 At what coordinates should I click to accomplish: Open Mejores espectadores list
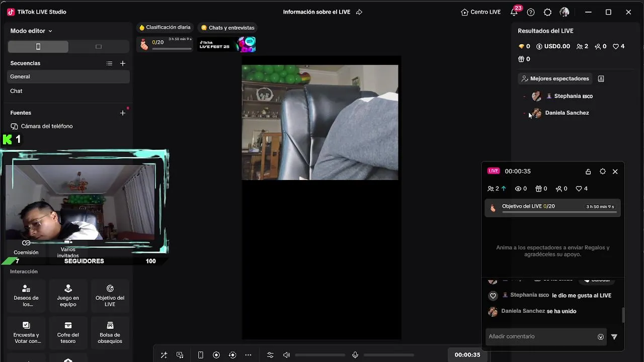click(554, 78)
